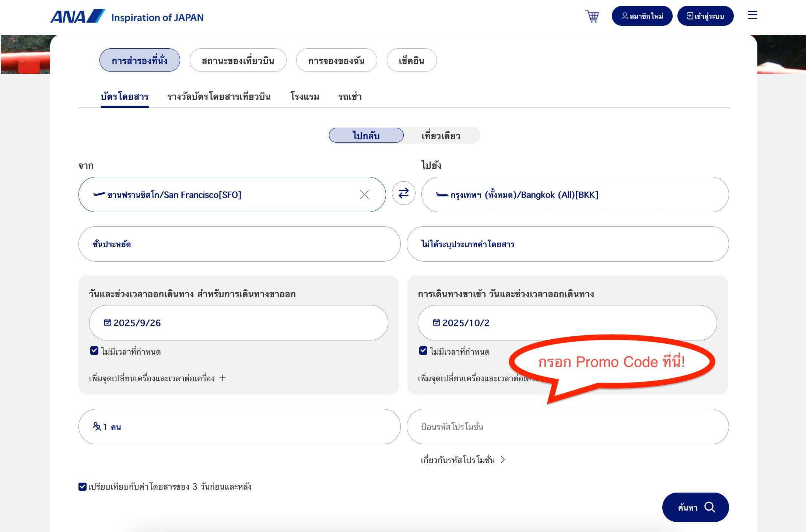This screenshot has height=532, width=806.
Task: Switch to the โรงแรม (hotel) tab
Action: pyautogui.click(x=305, y=97)
